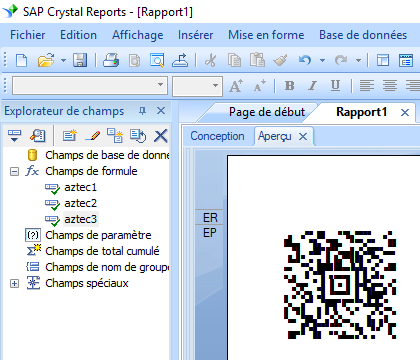The height and width of the screenshot is (360, 420).
Task: Click the Browse field data icon
Action: (x=38, y=136)
